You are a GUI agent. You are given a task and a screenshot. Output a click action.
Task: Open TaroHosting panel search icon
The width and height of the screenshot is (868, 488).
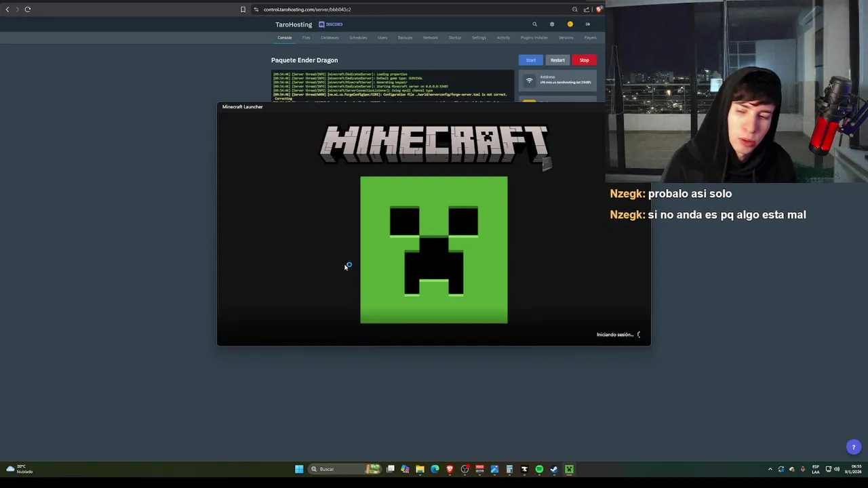(x=534, y=24)
